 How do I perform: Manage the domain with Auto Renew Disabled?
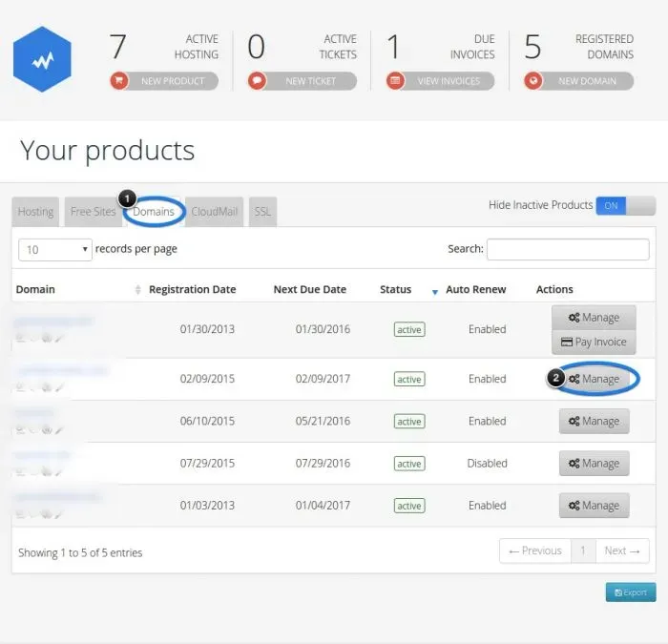(594, 463)
